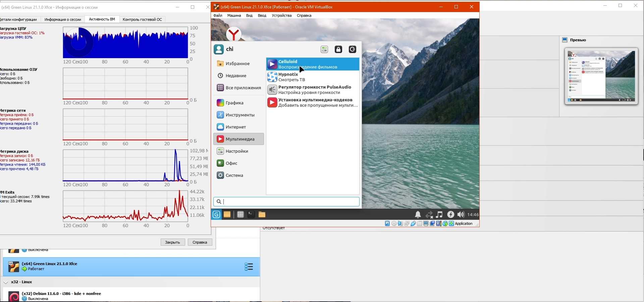This screenshot has width=644, height=302.
Task: Select the Графика category
Action: 238,103
